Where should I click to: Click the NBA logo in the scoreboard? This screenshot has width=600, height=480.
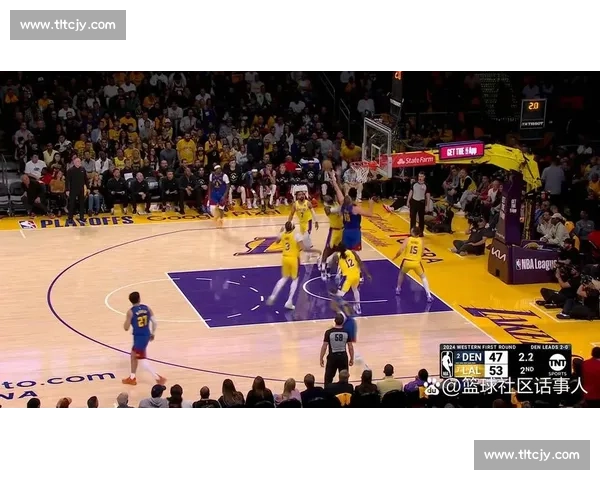447,364
